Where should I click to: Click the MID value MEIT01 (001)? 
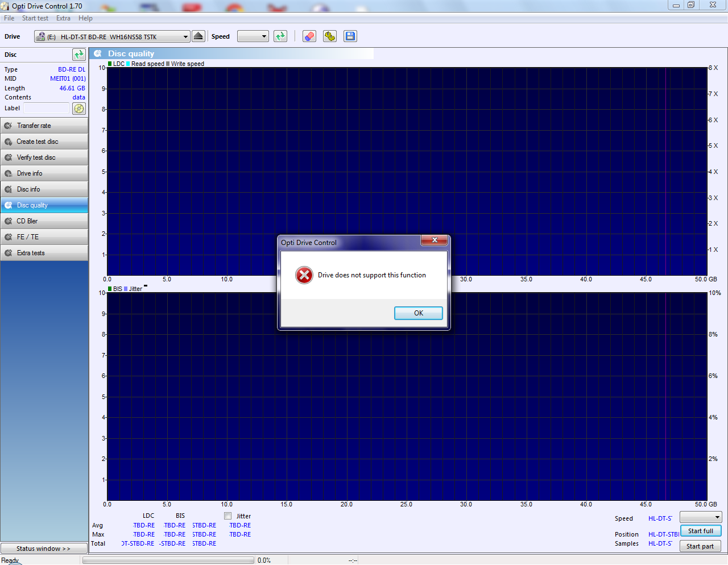coord(68,78)
